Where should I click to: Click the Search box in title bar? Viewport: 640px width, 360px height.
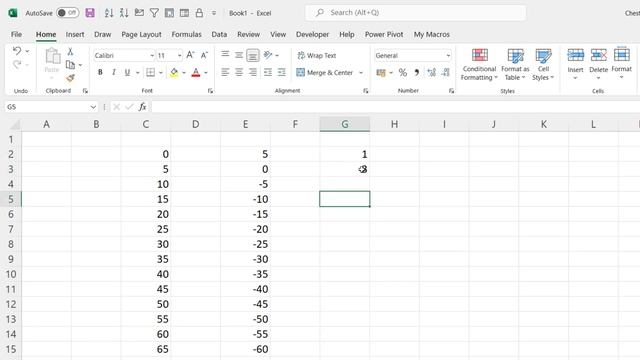pyautogui.click(x=416, y=13)
